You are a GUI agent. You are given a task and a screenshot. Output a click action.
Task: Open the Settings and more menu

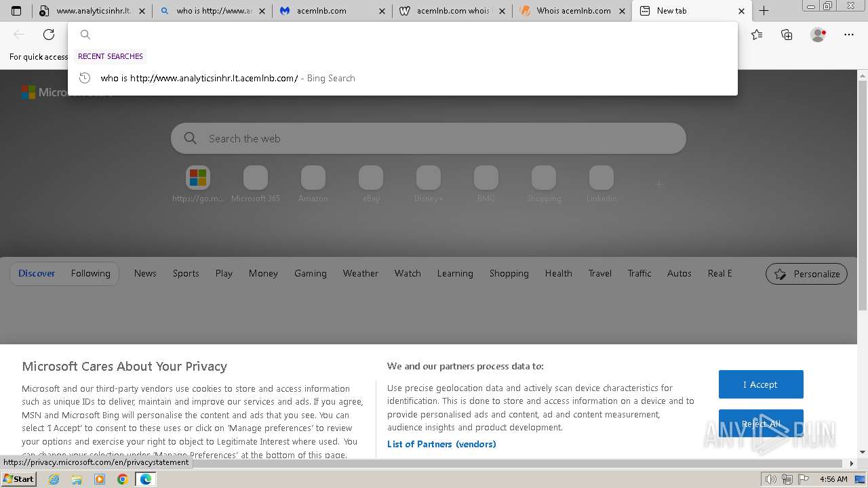coord(849,35)
